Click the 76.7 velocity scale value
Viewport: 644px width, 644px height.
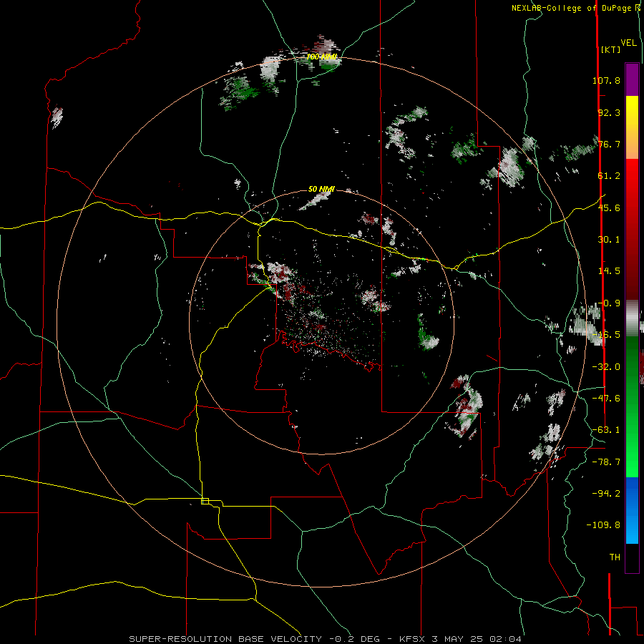(609, 144)
